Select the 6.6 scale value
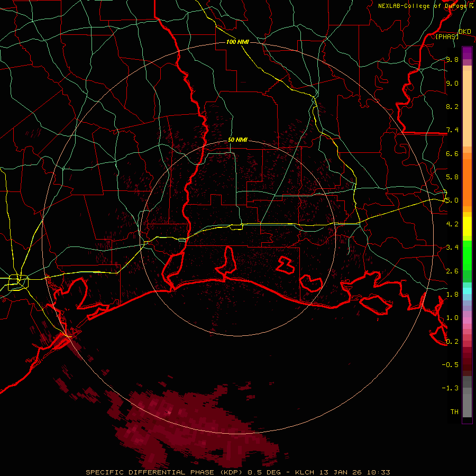Image resolution: width=476 pixels, height=476 pixels. point(452,153)
